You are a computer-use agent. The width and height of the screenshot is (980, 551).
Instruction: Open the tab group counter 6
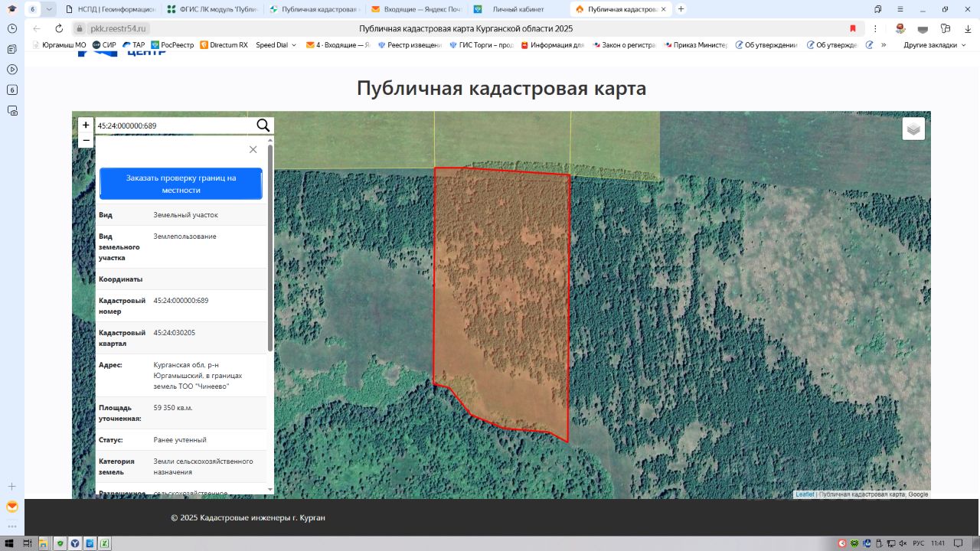33,9
